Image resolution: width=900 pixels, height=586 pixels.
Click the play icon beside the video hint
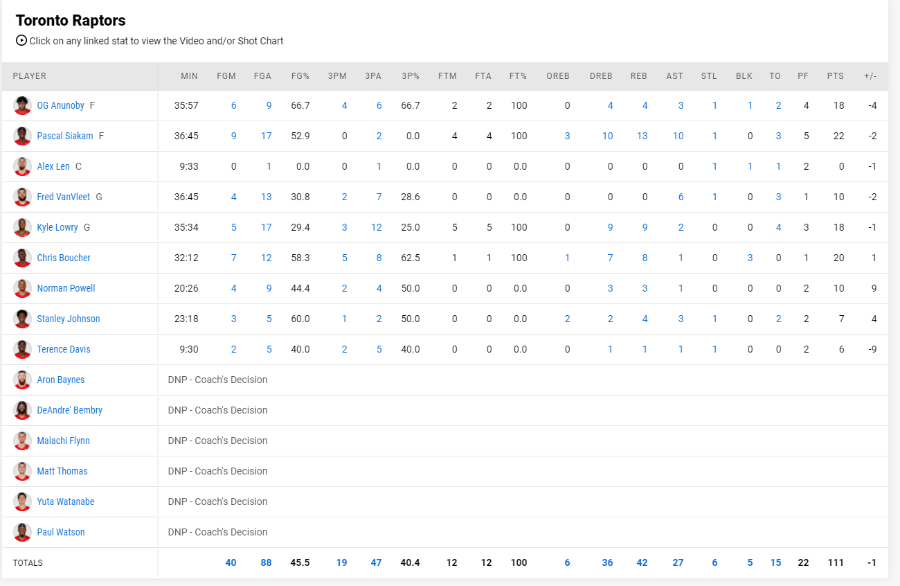(21, 40)
